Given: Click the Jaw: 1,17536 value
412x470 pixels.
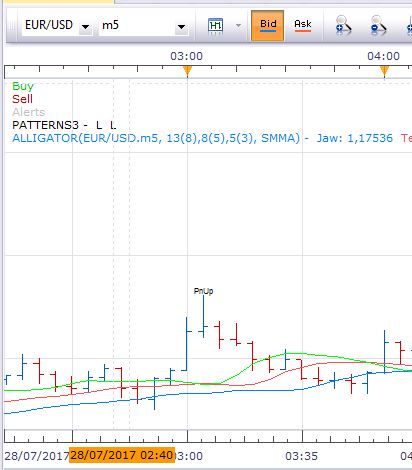Looking at the screenshot, I should [355, 138].
